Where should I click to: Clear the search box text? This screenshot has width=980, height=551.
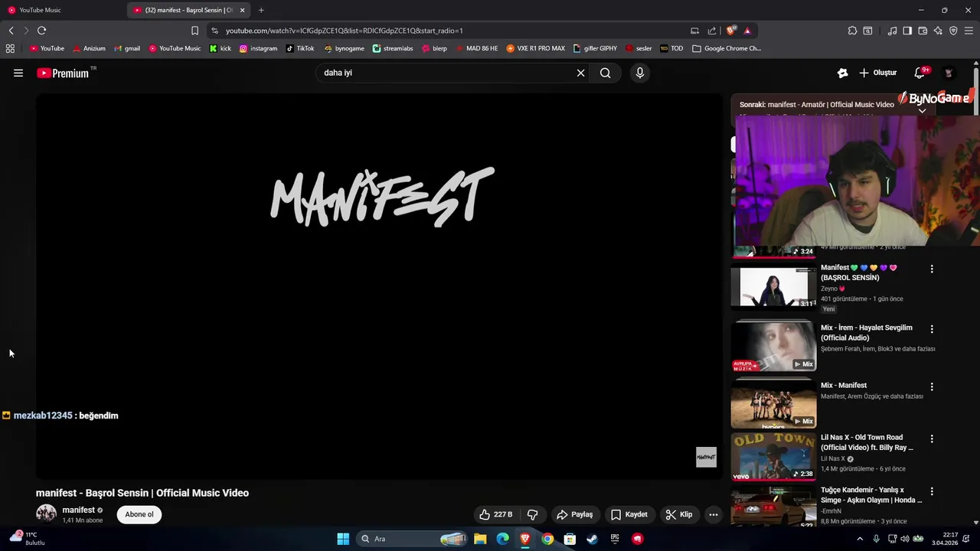point(580,73)
